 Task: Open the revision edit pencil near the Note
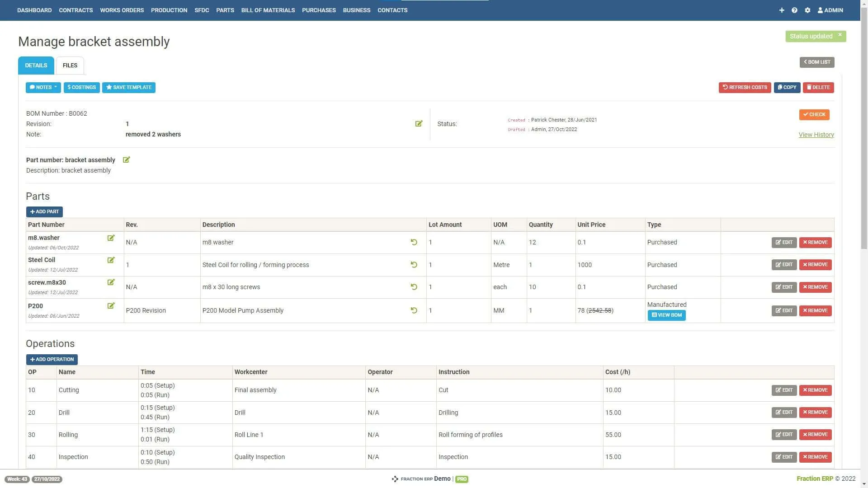point(419,123)
